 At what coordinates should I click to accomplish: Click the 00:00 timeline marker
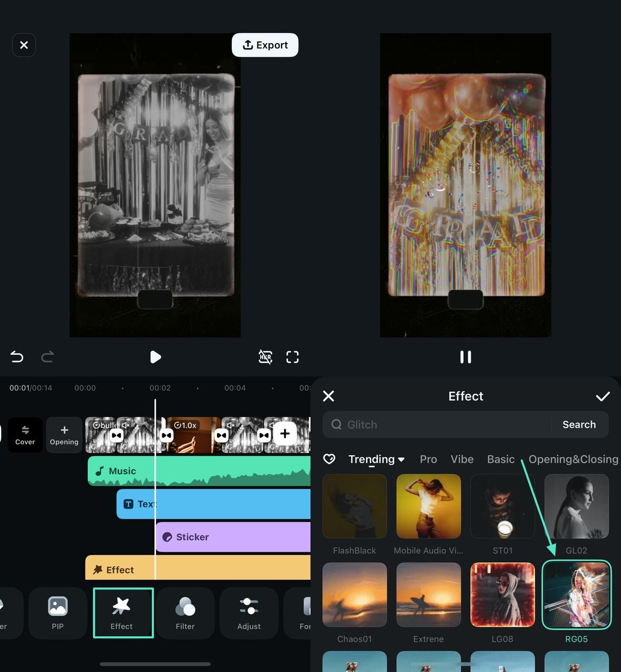[x=85, y=388]
